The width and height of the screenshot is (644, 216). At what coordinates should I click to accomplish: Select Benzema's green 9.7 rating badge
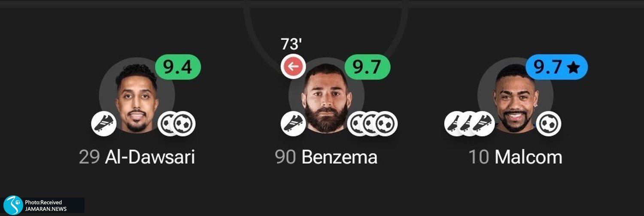[x=367, y=67]
